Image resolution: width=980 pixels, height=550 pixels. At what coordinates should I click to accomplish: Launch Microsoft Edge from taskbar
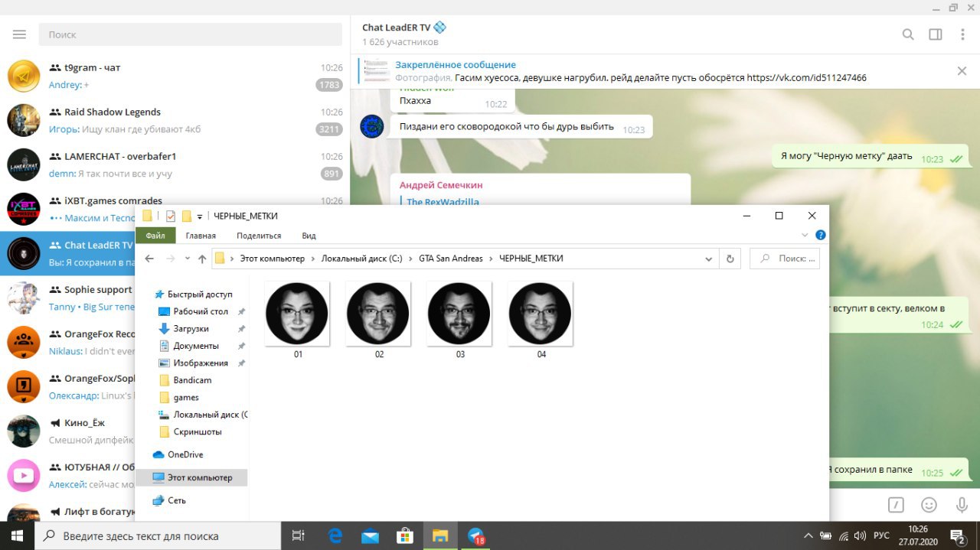click(x=335, y=535)
